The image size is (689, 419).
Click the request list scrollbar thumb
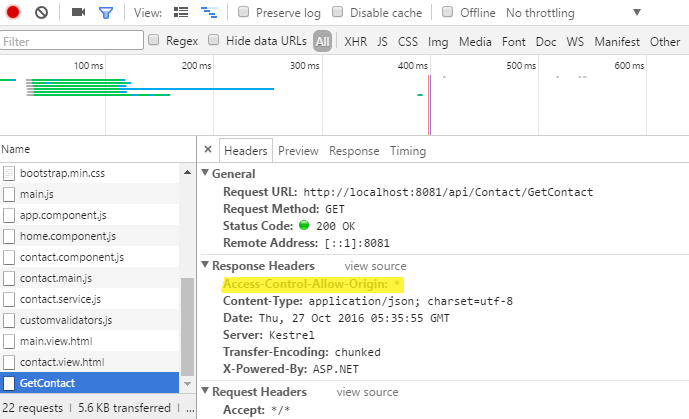(x=187, y=326)
